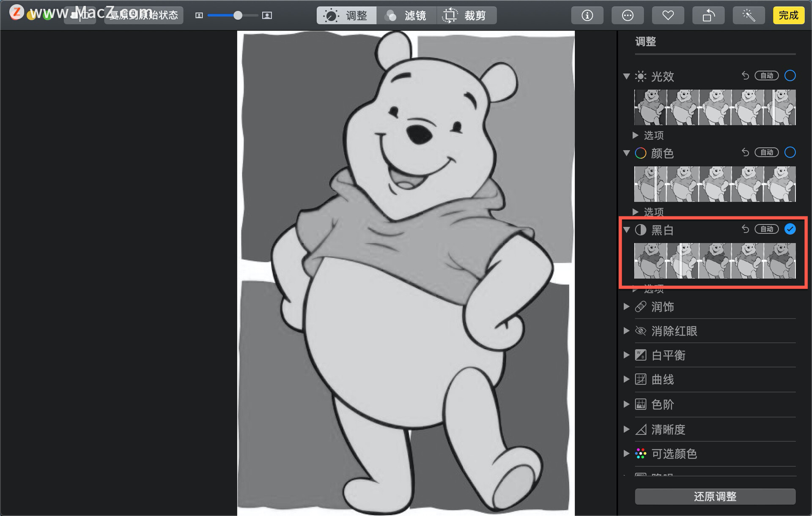Click the 黑白 thumbnail strip preview
Screen dimensions: 812x516
pos(715,261)
